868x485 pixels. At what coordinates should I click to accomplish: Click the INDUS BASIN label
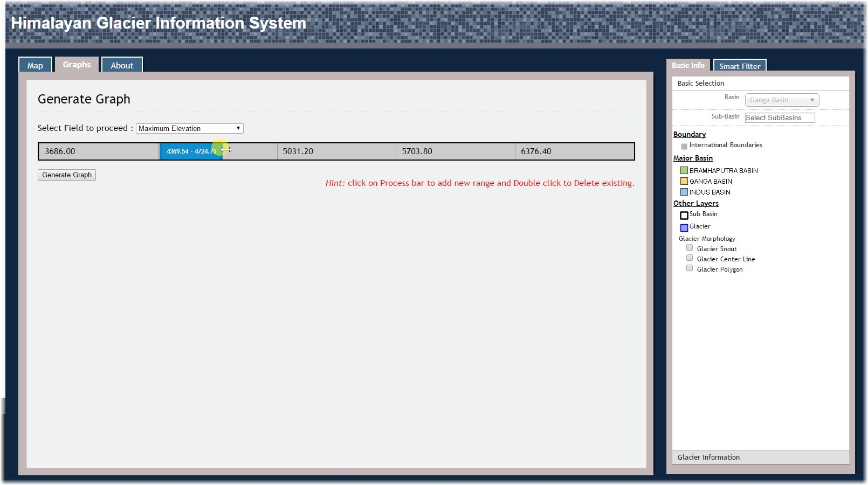[710, 192]
